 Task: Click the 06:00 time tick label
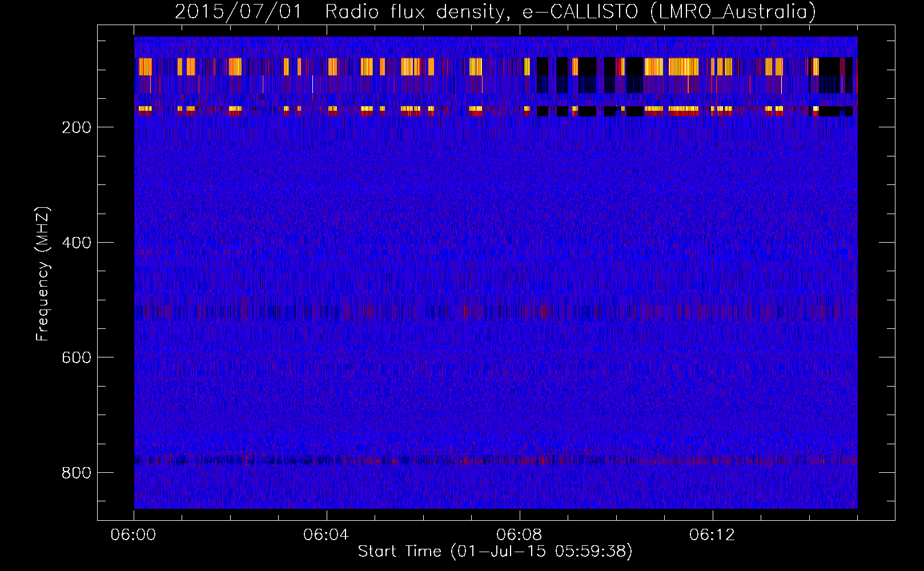(133, 535)
